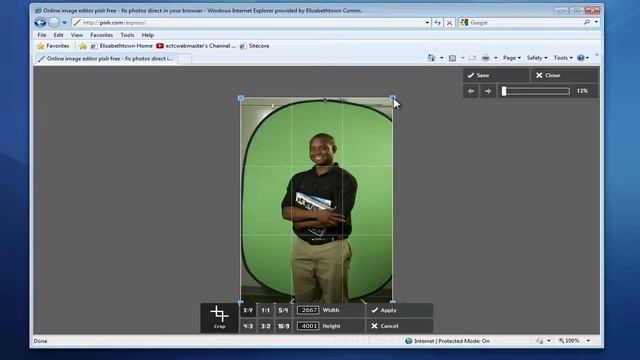Image resolution: width=640 pixels, height=360 pixels.
Task: Open search provider dropdown arrow
Action: [596, 22]
